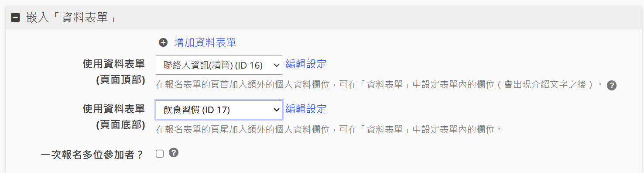The image size is (644, 173).
Task: Click the (頁面頂部) sublabel text
Action: pos(121,80)
